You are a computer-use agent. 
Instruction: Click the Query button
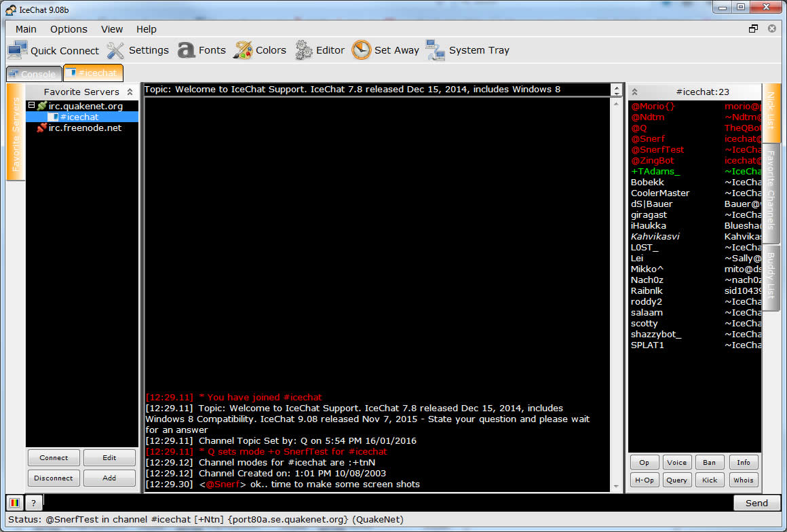click(676, 480)
